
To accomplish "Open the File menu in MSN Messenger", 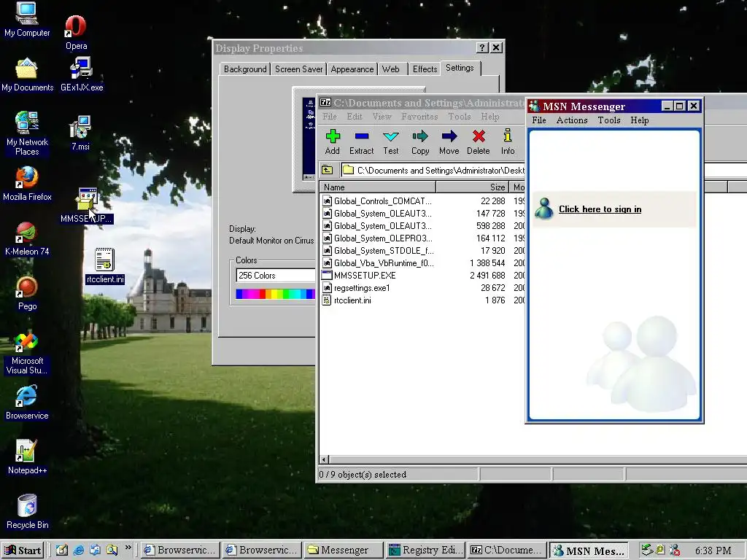I will tap(539, 120).
